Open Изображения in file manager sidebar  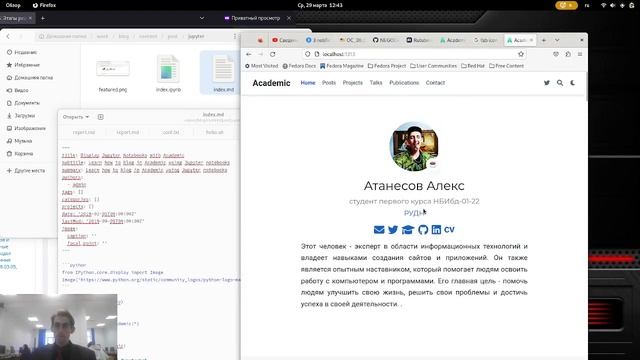click(26, 128)
